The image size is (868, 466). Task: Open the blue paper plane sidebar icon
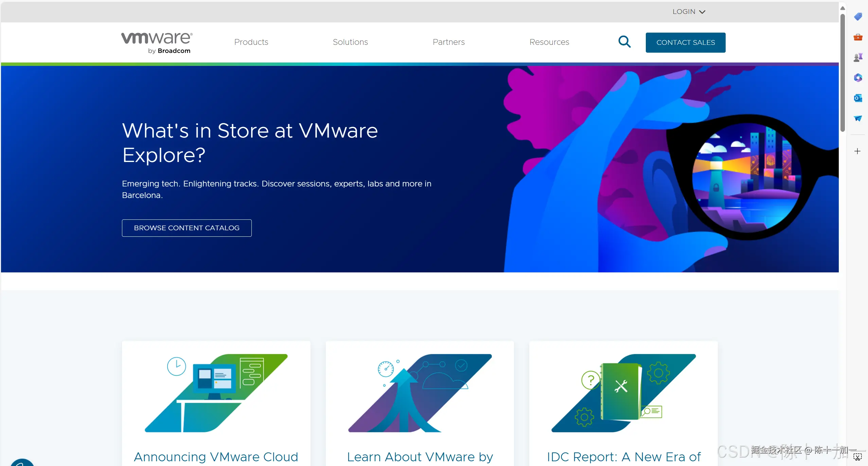(x=857, y=118)
